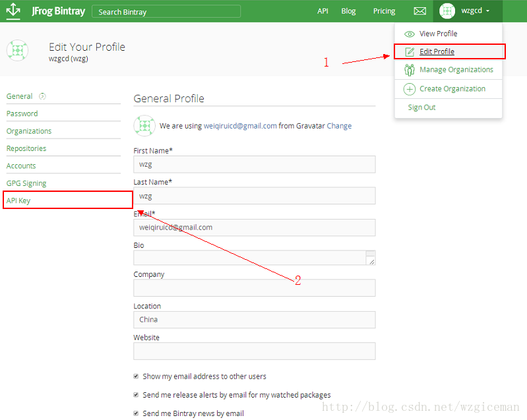This screenshot has width=527, height=420.
Task: Choose Create Organization menu entry
Action: tap(452, 89)
